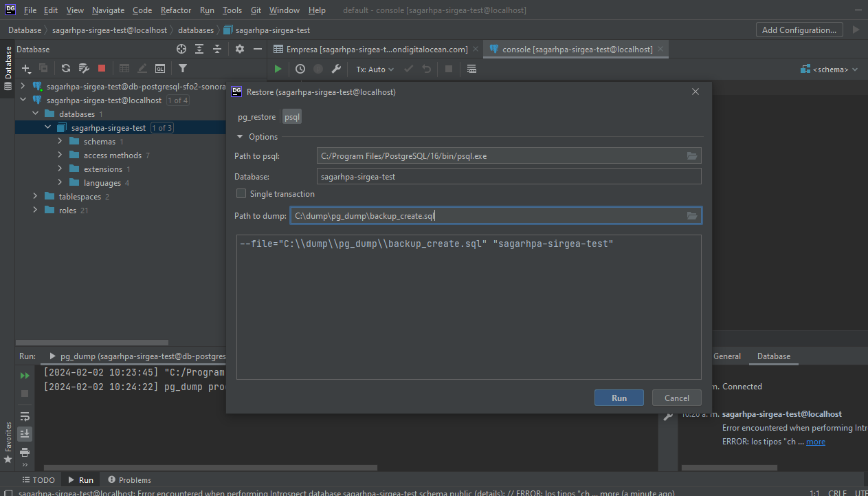Expand the access methods node
The image size is (868, 496).
(60, 155)
